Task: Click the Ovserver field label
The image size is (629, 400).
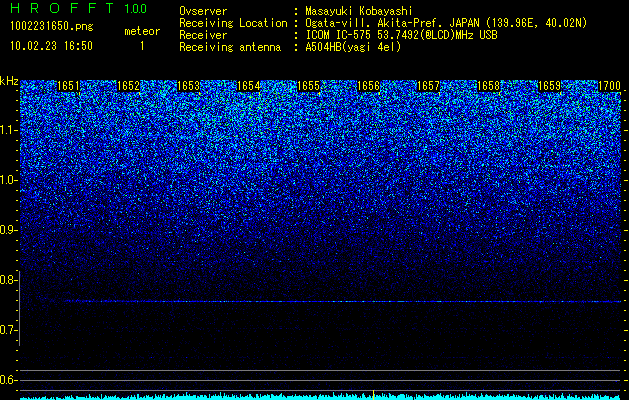Action: click(203, 11)
